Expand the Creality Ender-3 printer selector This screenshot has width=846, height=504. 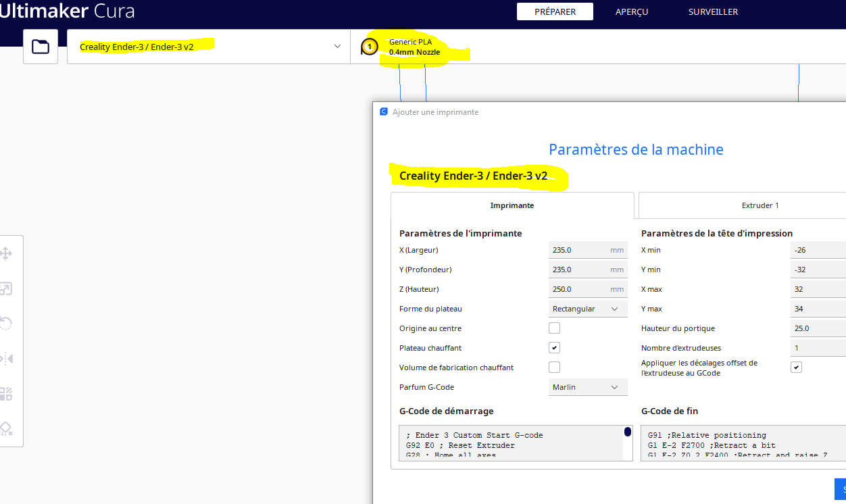(209, 47)
